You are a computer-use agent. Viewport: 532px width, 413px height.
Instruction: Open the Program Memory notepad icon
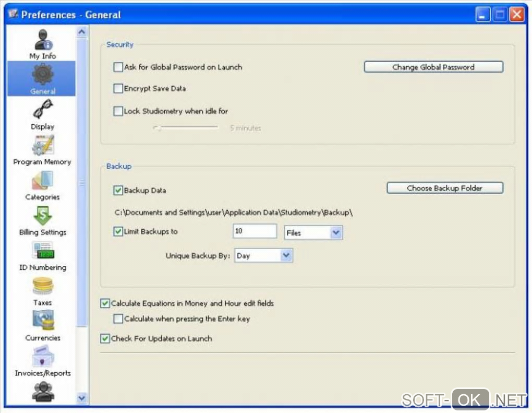[x=43, y=145]
